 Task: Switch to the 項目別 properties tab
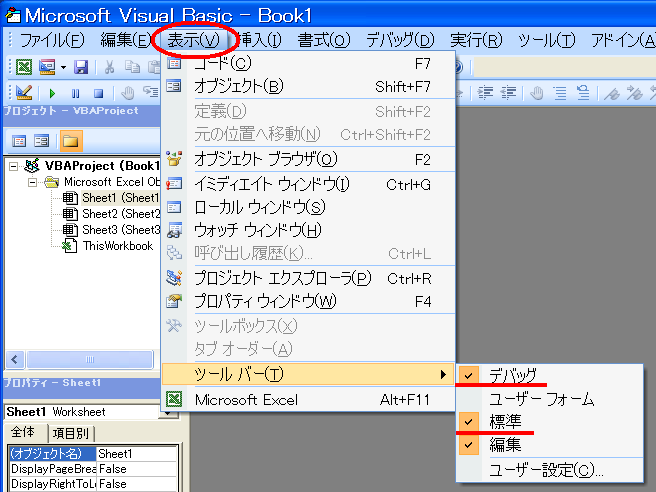[71, 433]
